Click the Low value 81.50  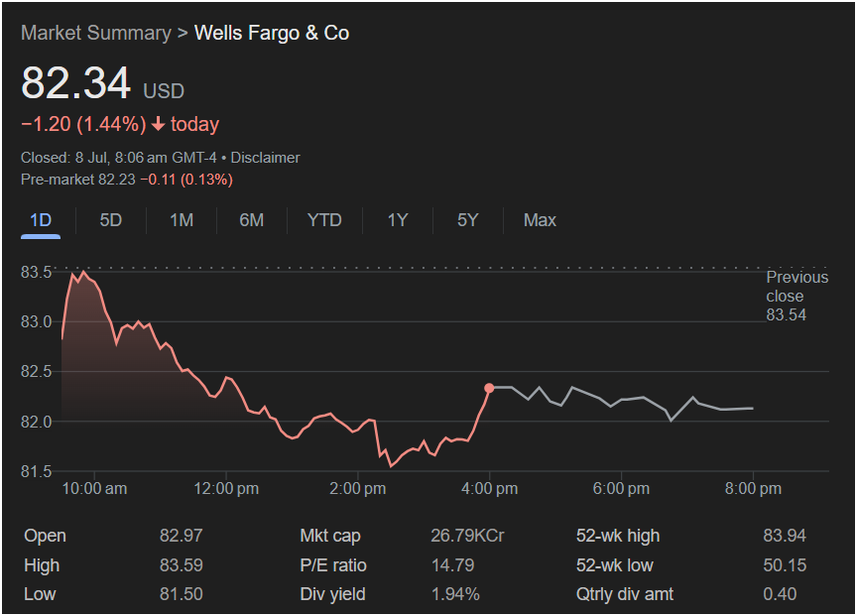pyautogui.click(x=181, y=594)
